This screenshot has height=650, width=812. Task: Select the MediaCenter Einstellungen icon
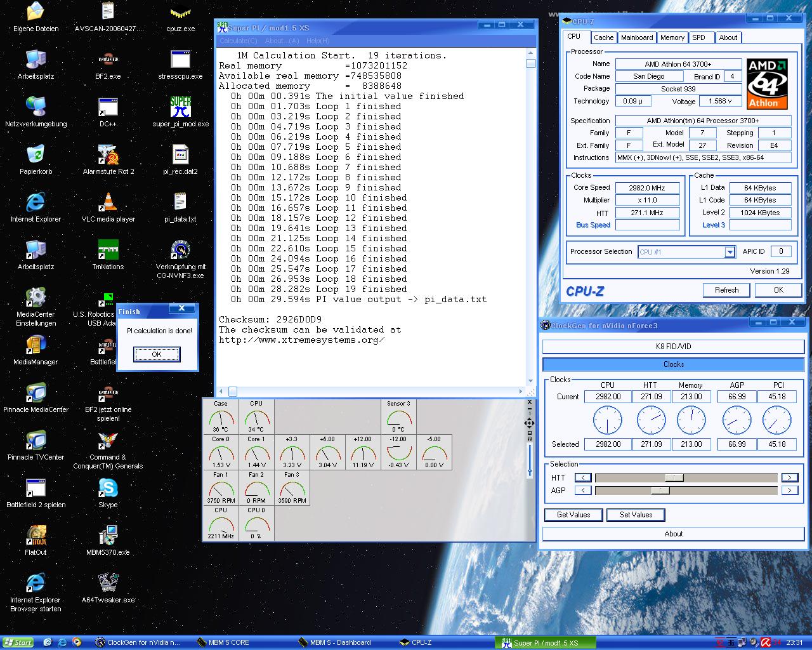[x=36, y=307]
